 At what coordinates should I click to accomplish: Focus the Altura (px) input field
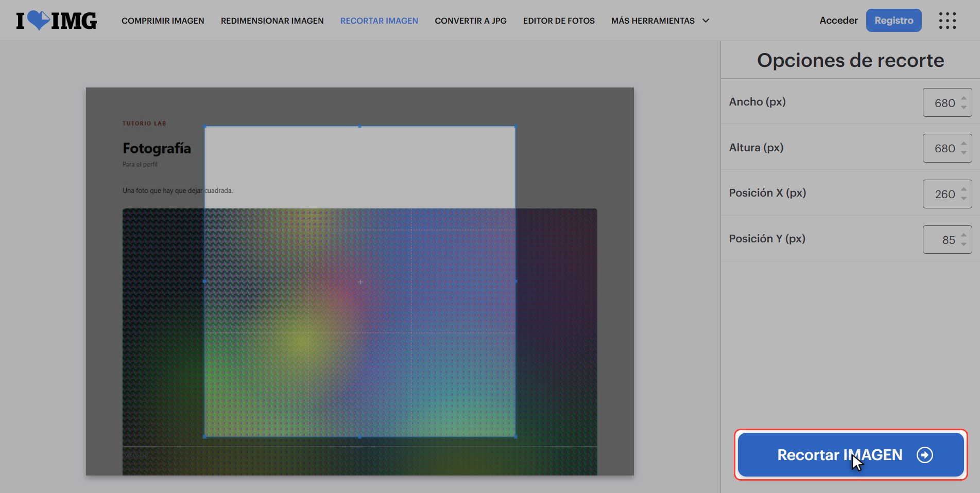(947, 148)
